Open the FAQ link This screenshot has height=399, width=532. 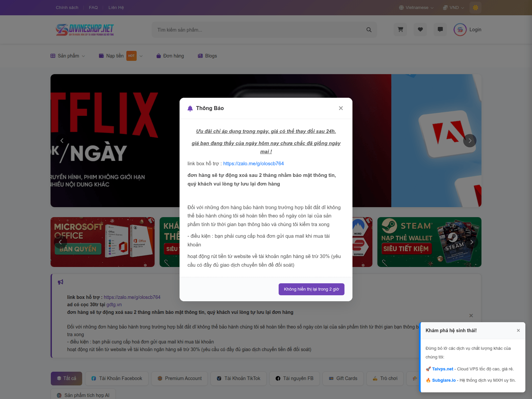pyautogui.click(x=93, y=7)
